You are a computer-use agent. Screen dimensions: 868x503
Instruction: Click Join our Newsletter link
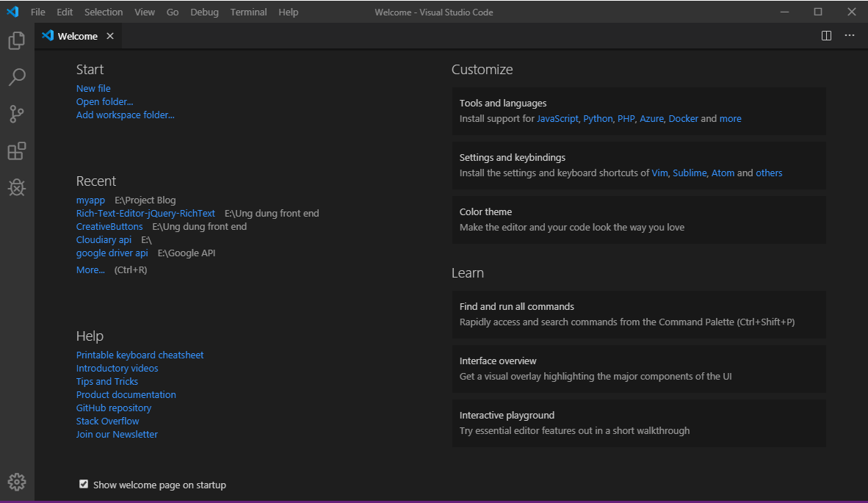117,435
